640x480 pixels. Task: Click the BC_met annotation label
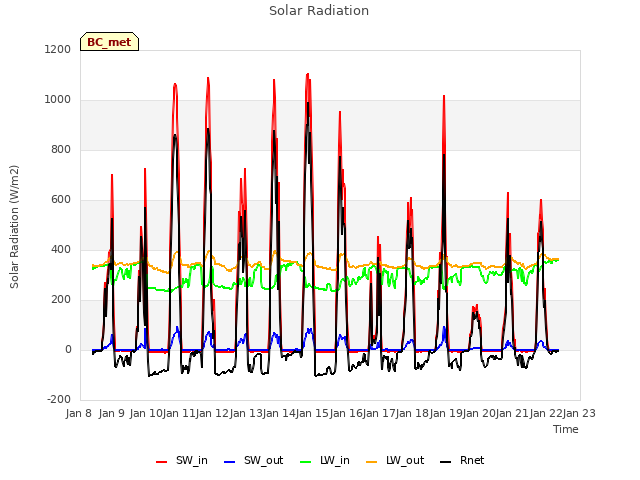pyautogui.click(x=109, y=42)
